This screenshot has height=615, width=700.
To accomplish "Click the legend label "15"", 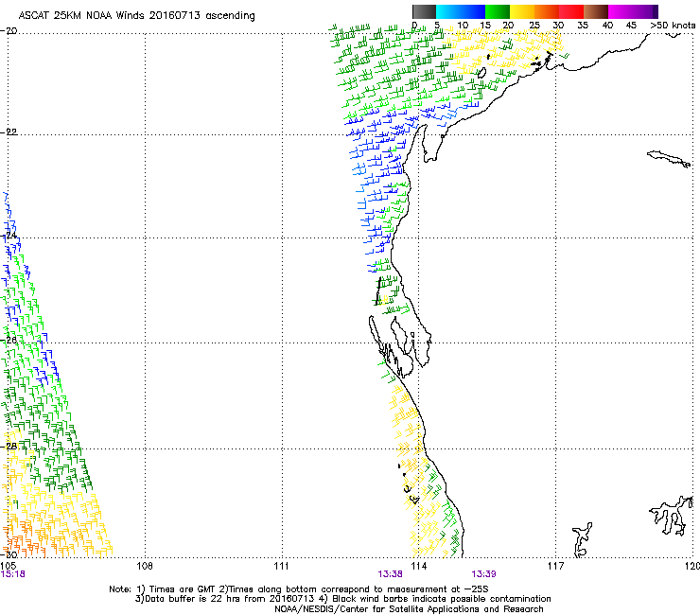I will (485, 25).
